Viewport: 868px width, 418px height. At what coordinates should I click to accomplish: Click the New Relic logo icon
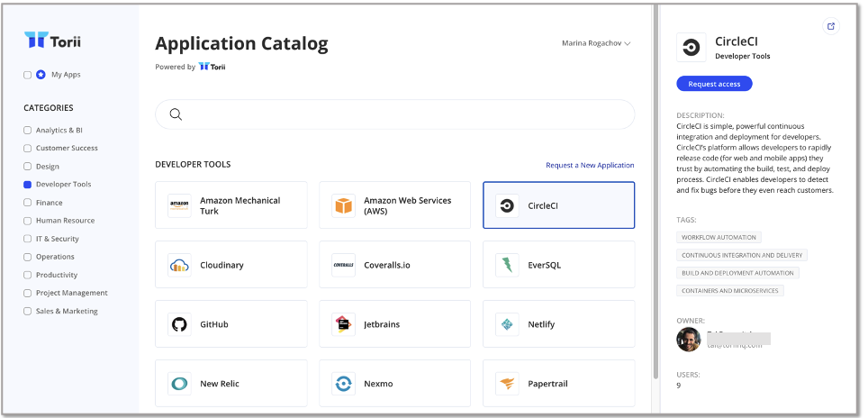tap(179, 384)
